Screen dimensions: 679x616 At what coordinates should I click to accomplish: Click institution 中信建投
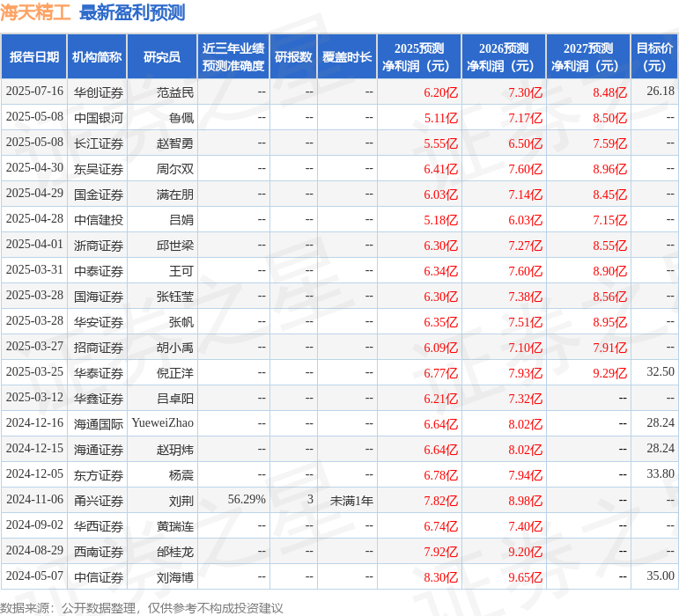(x=99, y=220)
